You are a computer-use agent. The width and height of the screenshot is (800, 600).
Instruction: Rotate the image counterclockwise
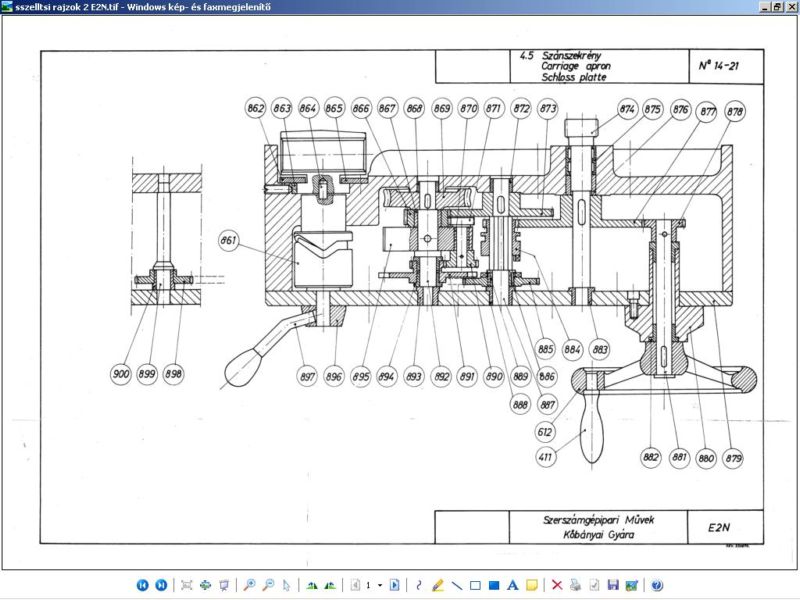pos(330,585)
